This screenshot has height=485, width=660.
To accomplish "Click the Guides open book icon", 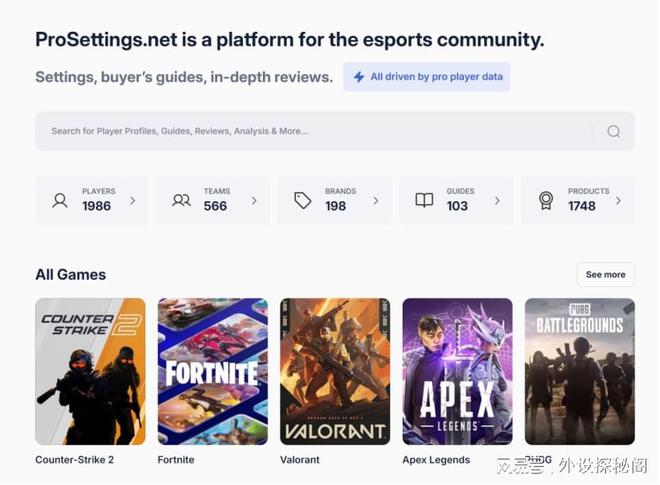I will pos(424,200).
